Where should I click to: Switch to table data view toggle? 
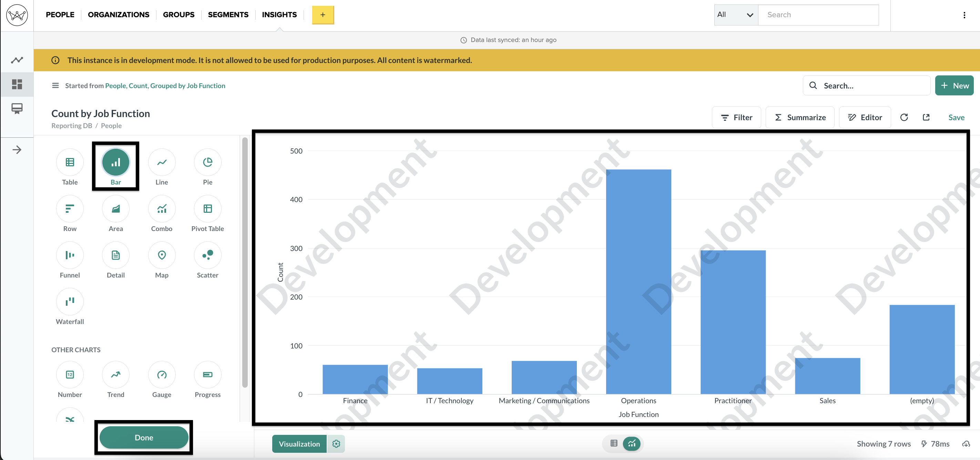(x=614, y=443)
